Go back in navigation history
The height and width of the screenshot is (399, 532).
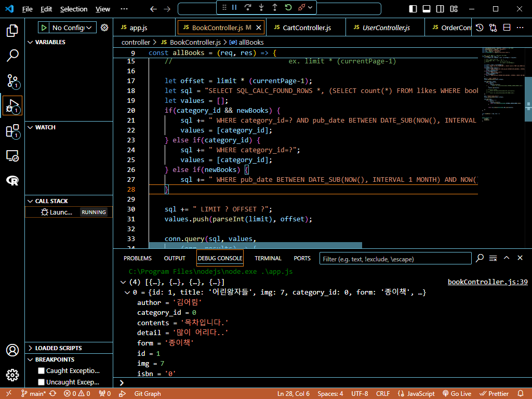(x=153, y=9)
